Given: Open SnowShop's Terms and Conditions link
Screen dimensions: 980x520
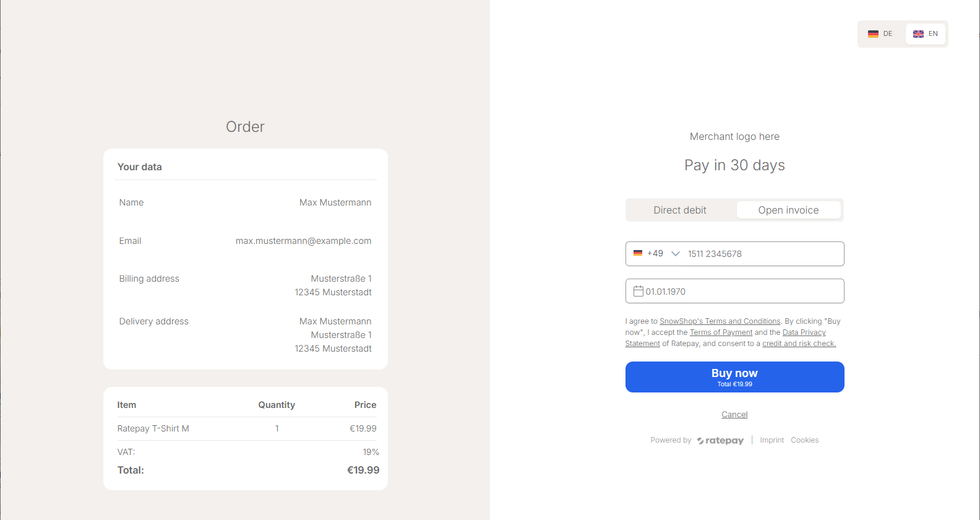Looking at the screenshot, I should pyautogui.click(x=720, y=321).
